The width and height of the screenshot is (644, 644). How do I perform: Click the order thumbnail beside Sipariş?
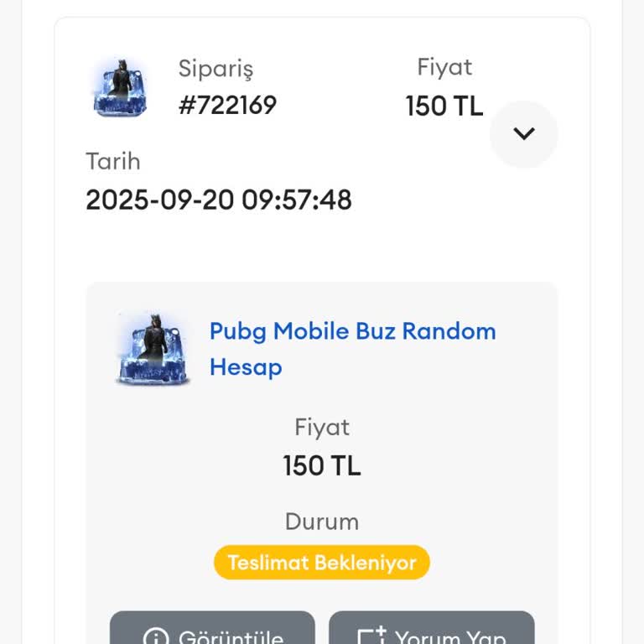120,88
